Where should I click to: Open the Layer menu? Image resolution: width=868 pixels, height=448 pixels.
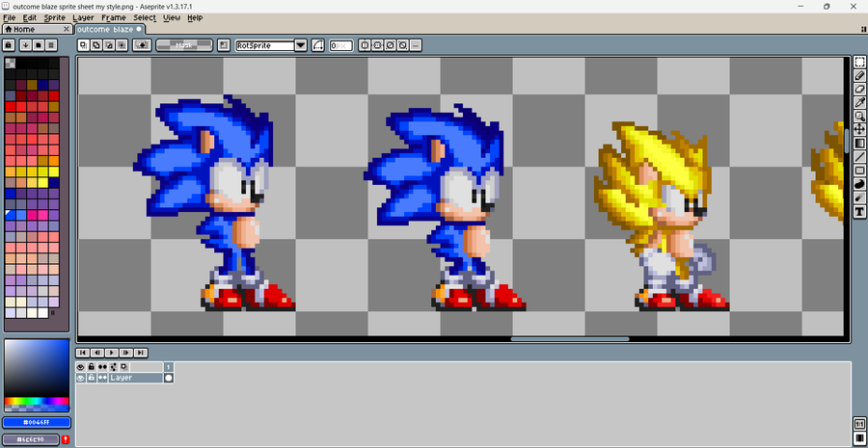point(84,17)
